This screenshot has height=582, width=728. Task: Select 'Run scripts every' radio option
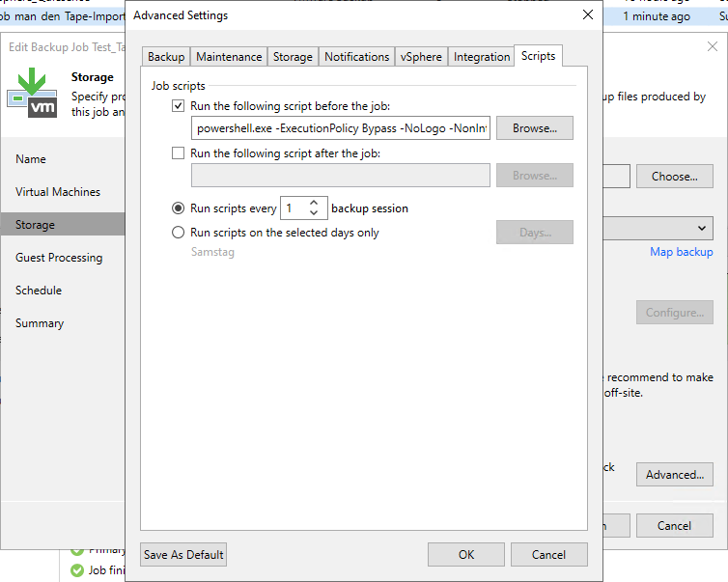coord(178,208)
